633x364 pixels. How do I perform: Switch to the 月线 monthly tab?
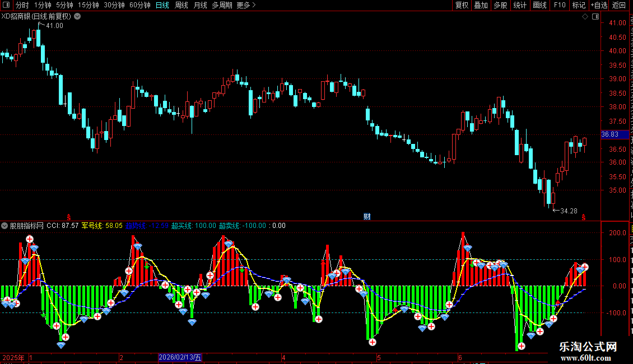(x=200, y=5)
